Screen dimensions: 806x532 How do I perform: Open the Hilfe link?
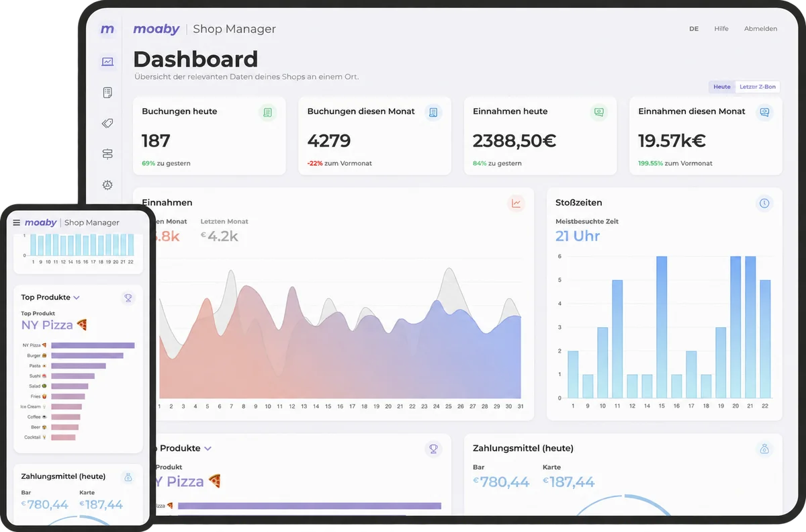pyautogui.click(x=721, y=29)
